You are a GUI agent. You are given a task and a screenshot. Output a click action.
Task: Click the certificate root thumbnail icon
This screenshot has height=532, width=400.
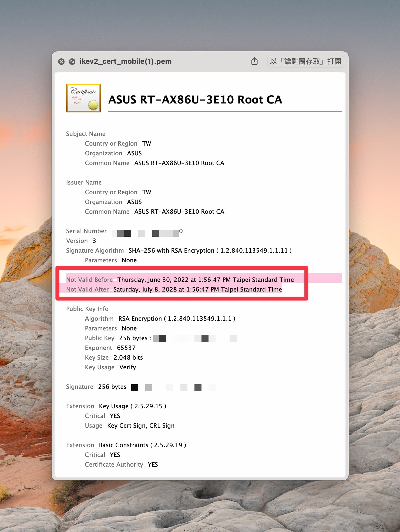coord(83,98)
